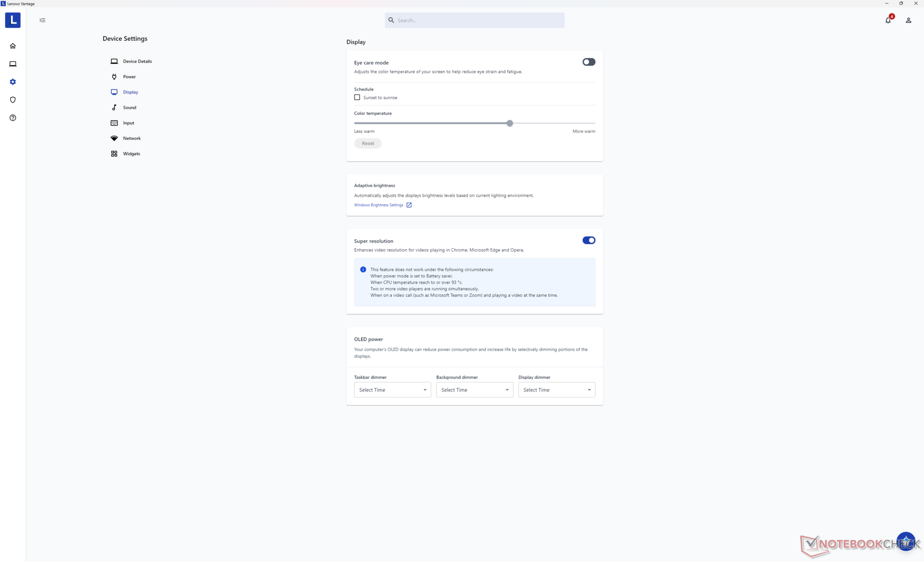Open the notifications bell icon
This screenshot has width=924, height=562.
(x=888, y=20)
